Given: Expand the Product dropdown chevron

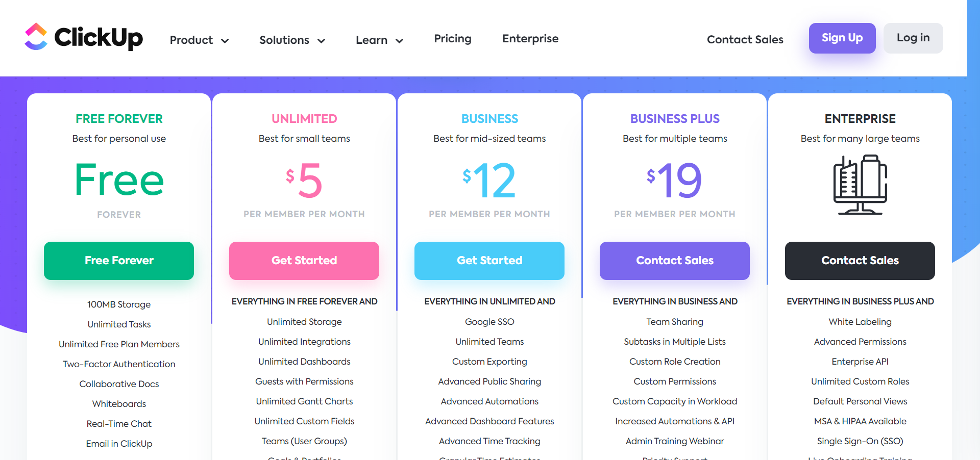Looking at the screenshot, I should pos(225,41).
